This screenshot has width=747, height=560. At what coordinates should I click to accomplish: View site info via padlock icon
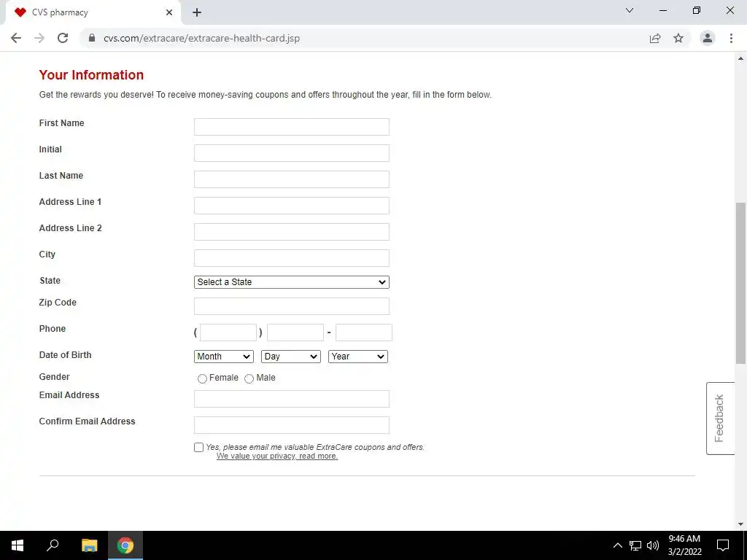[93, 38]
